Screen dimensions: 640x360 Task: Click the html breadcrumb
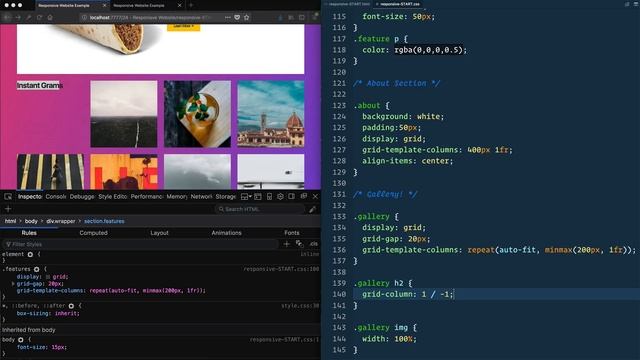[x=10, y=221]
